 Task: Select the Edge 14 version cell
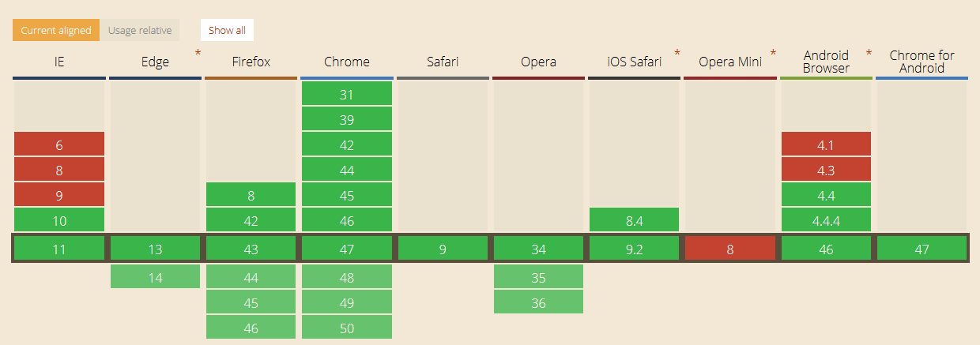(x=155, y=277)
